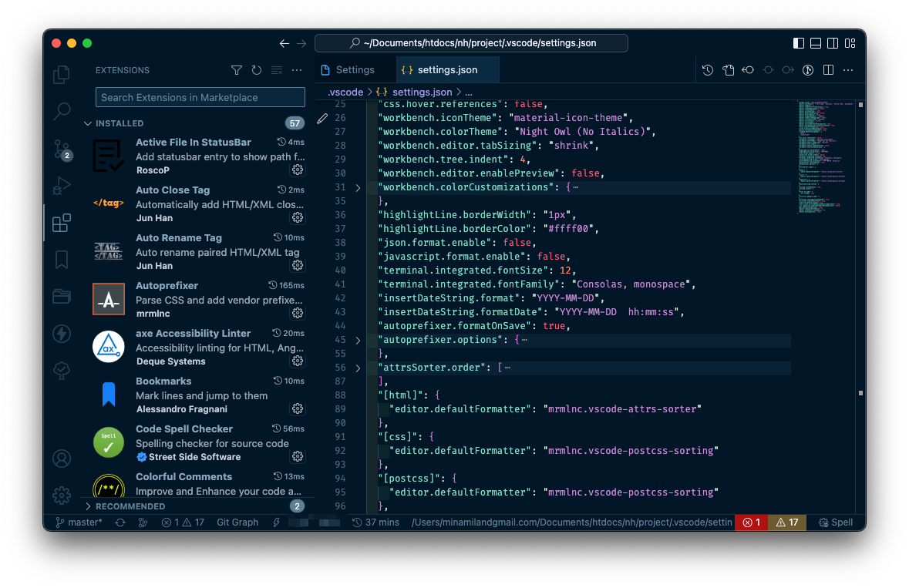
Task: Clear extensions search results icon
Action: tap(277, 70)
